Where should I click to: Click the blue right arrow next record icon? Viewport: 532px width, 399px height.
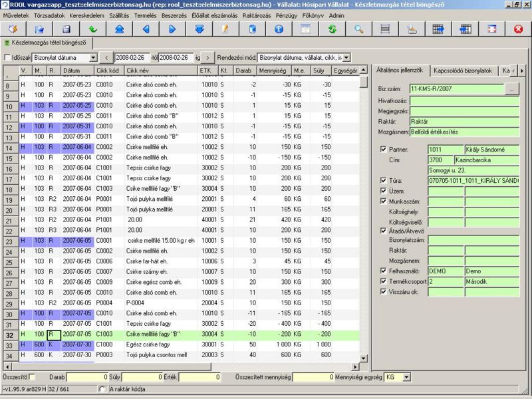172,29
